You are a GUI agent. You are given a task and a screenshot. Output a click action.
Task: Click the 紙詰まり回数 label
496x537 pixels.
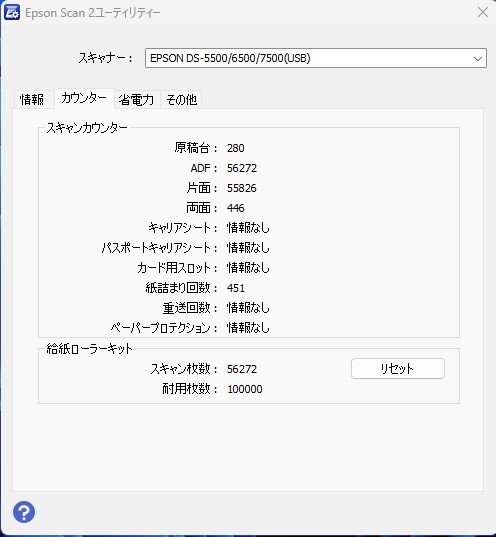click(182, 288)
